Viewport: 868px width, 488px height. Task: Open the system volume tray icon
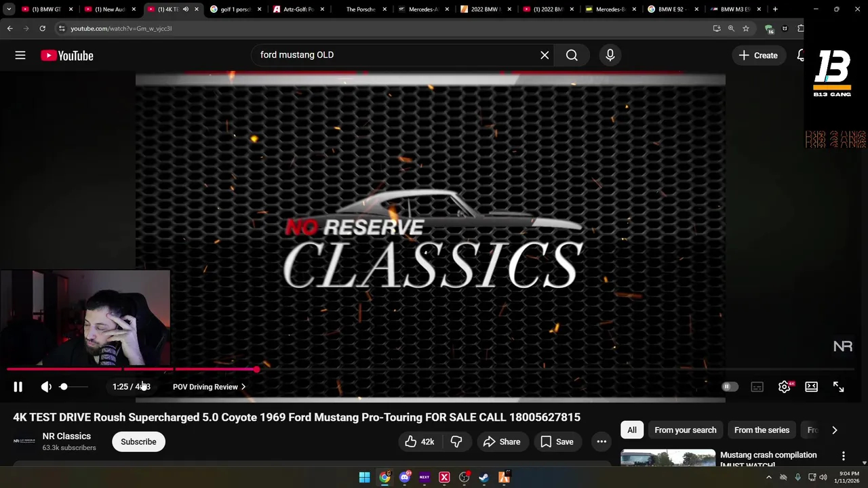coord(823,477)
